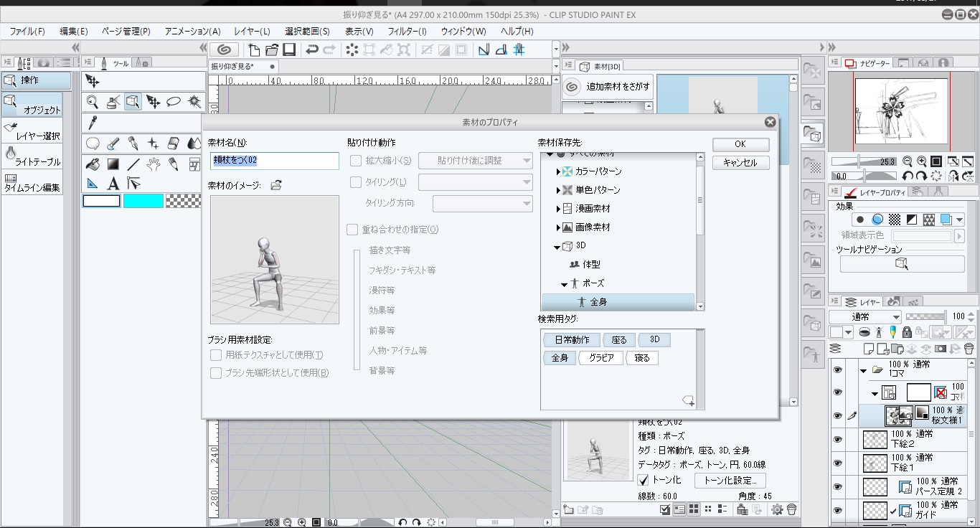
Task: Click the Save icon in toolbar
Action: pyautogui.click(x=289, y=49)
